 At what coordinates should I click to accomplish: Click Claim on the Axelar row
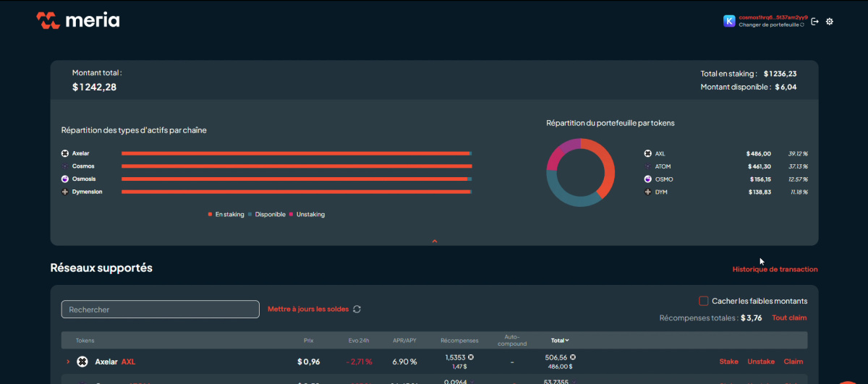click(793, 362)
